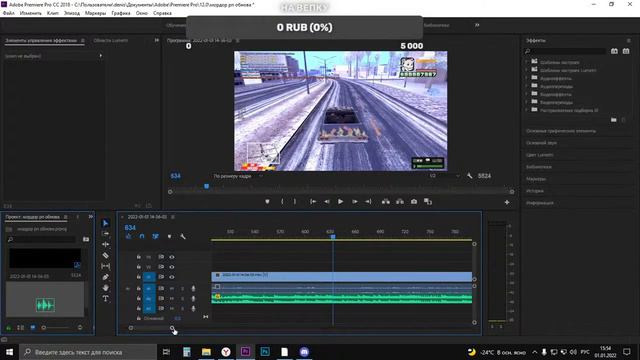640x360 pixels.
Task: Open timeline display settings wrench
Action: (183, 236)
